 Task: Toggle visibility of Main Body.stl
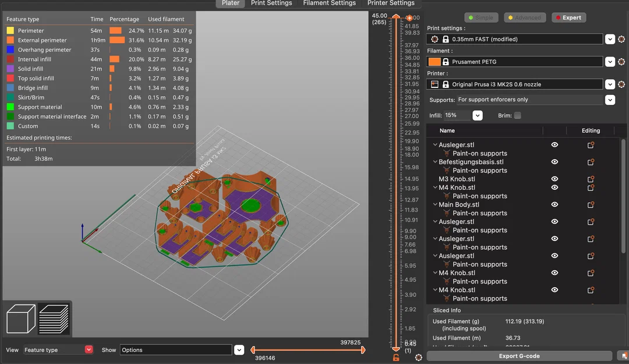point(554,204)
